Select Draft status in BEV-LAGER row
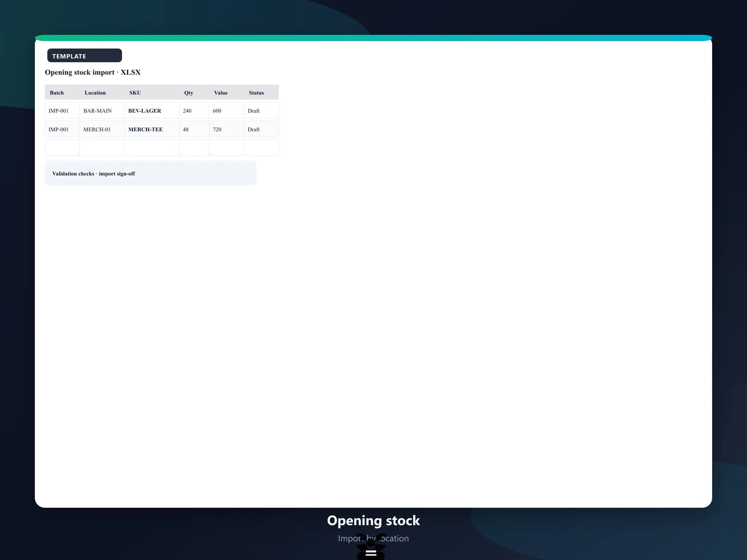 (x=261, y=110)
